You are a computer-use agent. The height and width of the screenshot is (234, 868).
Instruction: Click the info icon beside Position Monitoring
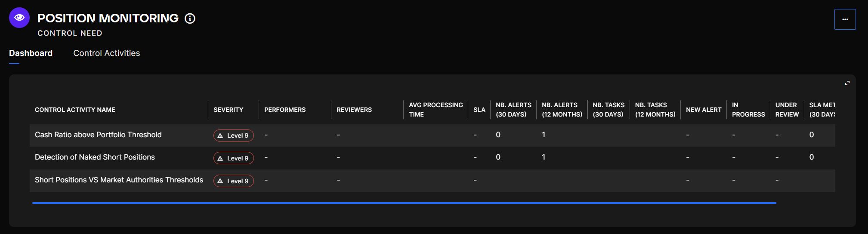pos(190,18)
